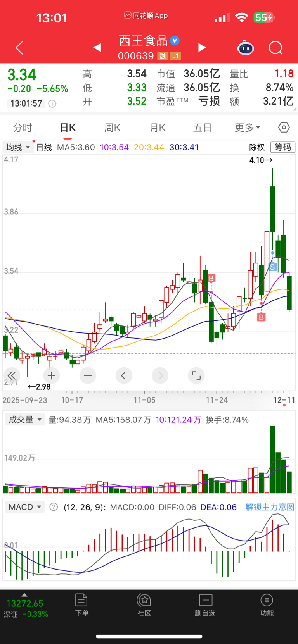Viewport: 298px width, 644px height.
Task: Tap 量:94.38万 volume reading
Action: click(69, 420)
